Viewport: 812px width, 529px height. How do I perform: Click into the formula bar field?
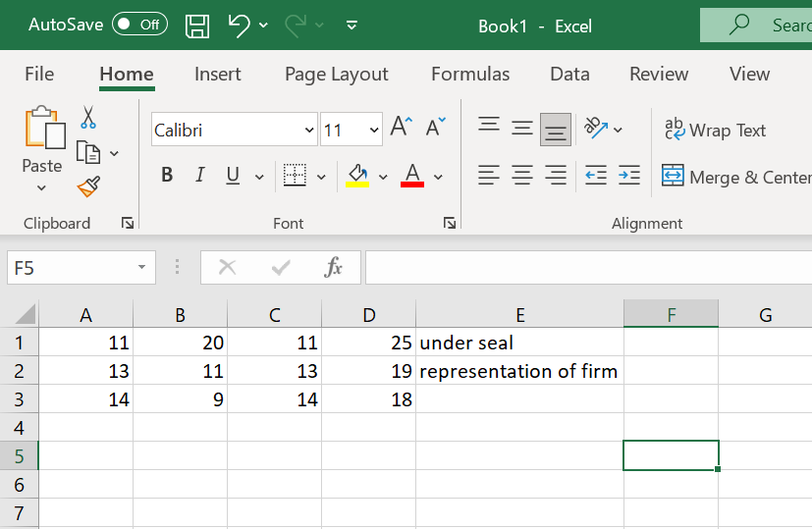tap(588, 268)
